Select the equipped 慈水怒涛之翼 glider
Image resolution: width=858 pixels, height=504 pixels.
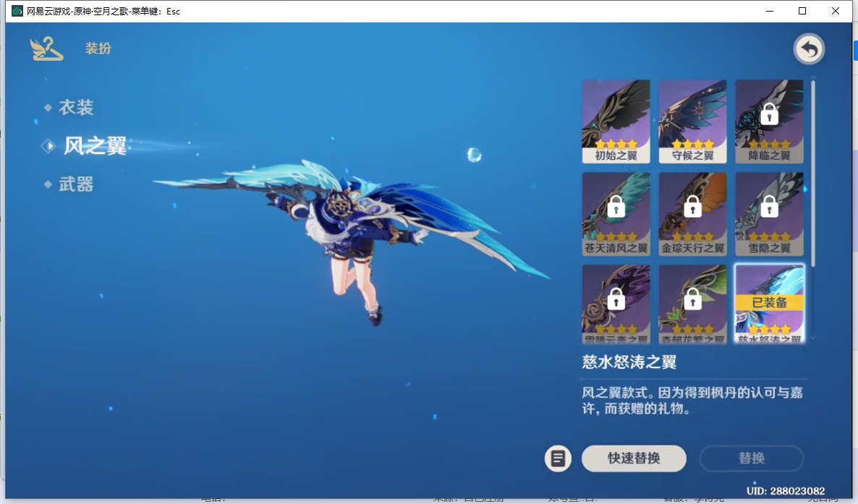(769, 304)
